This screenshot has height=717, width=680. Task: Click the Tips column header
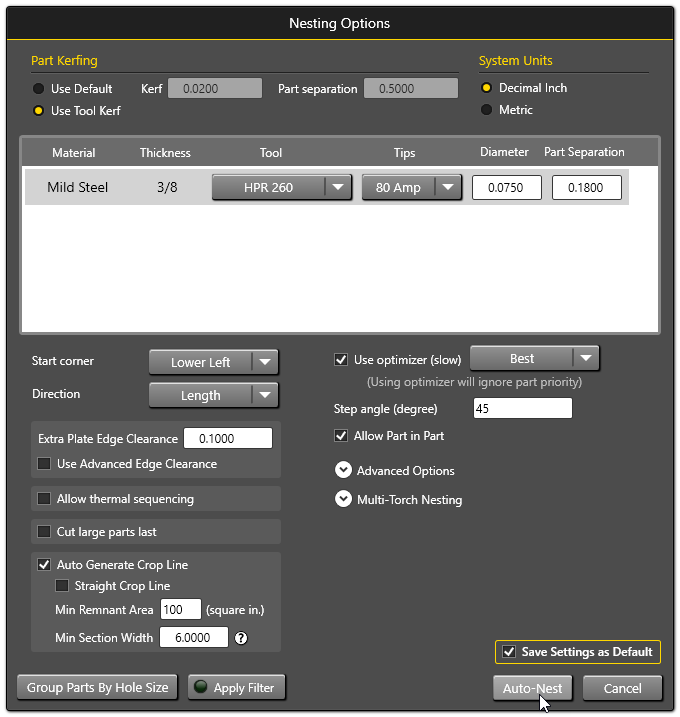[404, 153]
